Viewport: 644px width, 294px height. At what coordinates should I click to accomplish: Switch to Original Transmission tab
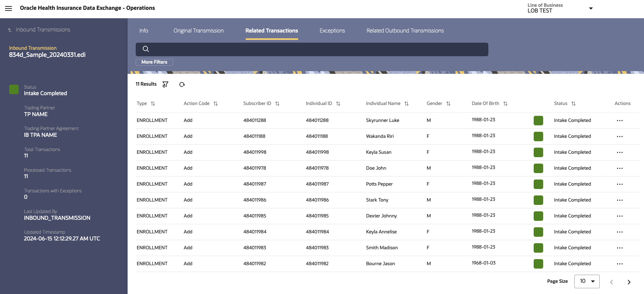[199, 30]
